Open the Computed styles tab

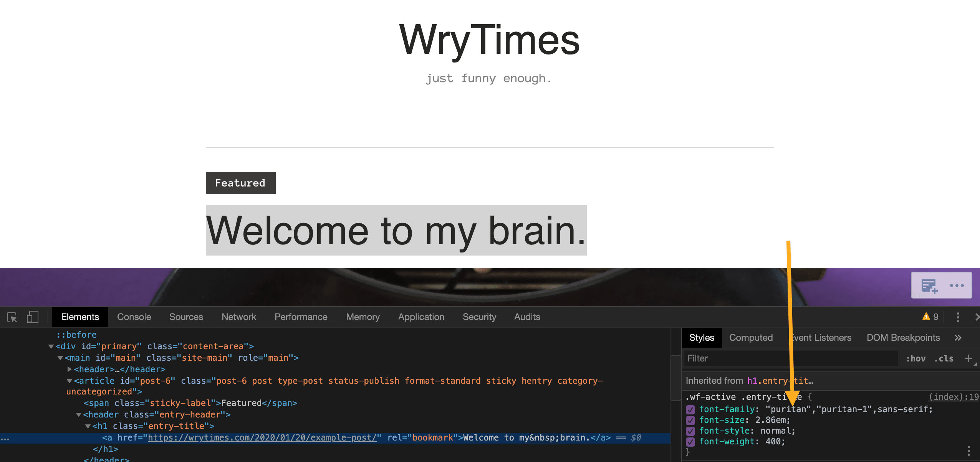pos(751,338)
